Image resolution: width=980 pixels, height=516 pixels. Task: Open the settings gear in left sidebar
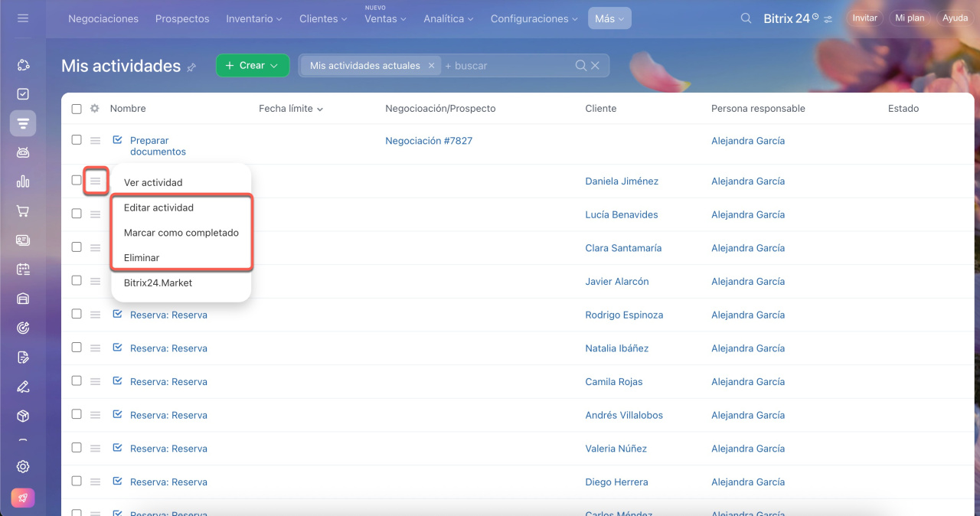tap(23, 467)
